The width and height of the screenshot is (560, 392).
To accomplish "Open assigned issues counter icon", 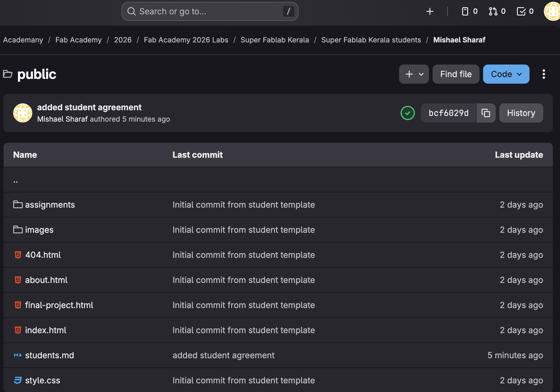I will [469, 11].
